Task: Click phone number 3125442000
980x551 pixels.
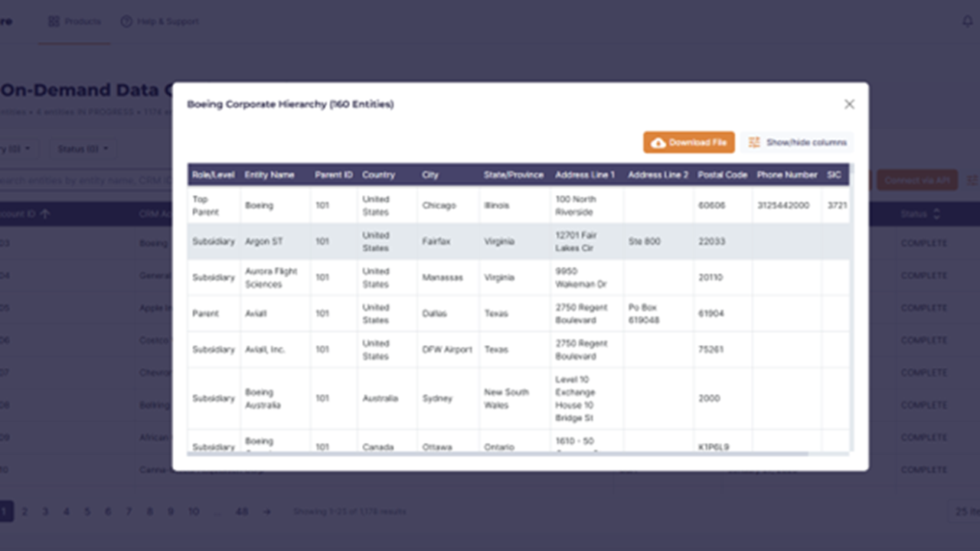Action: [783, 205]
